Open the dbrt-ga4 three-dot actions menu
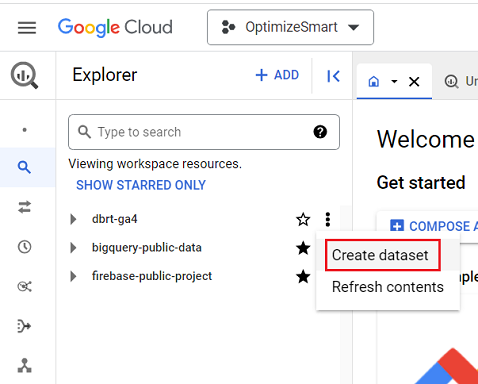The width and height of the screenshot is (478, 384). pos(328,219)
